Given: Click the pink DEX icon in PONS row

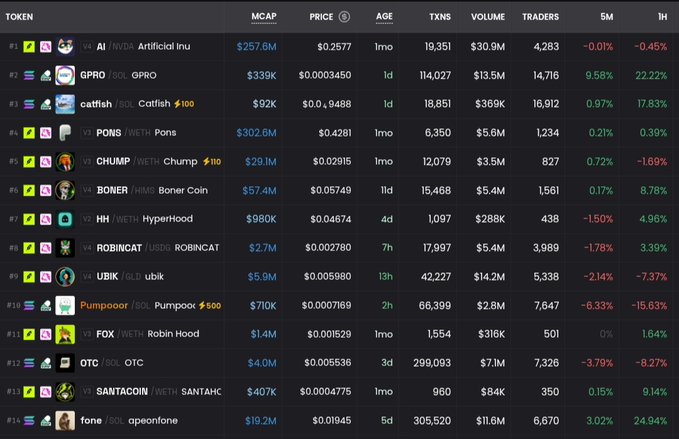Looking at the screenshot, I should 45,133.
